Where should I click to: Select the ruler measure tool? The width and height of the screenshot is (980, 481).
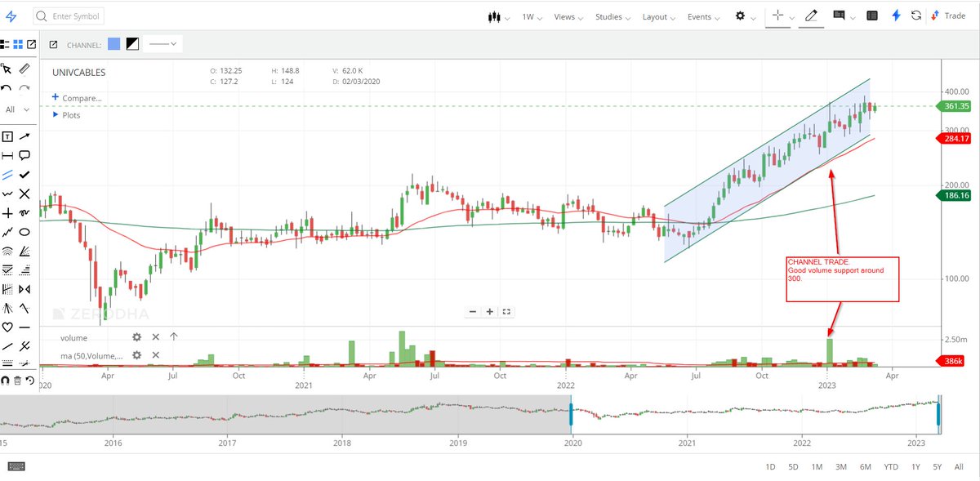pos(24,69)
